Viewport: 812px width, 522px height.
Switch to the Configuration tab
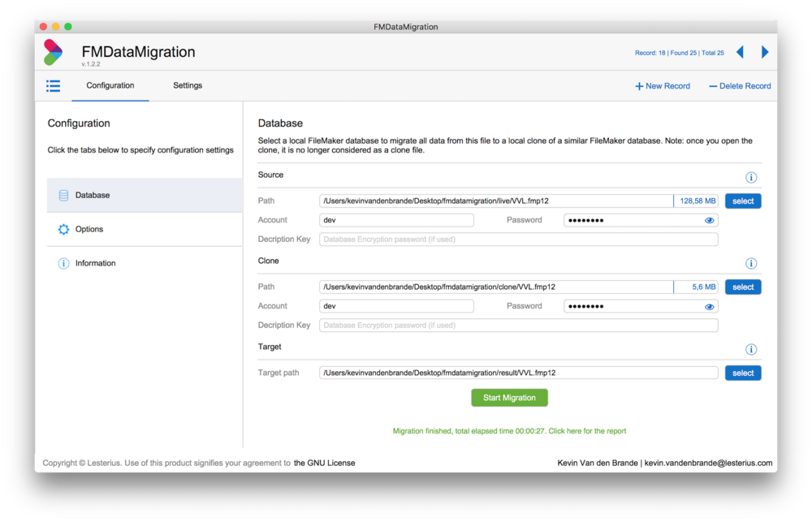[110, 85]
